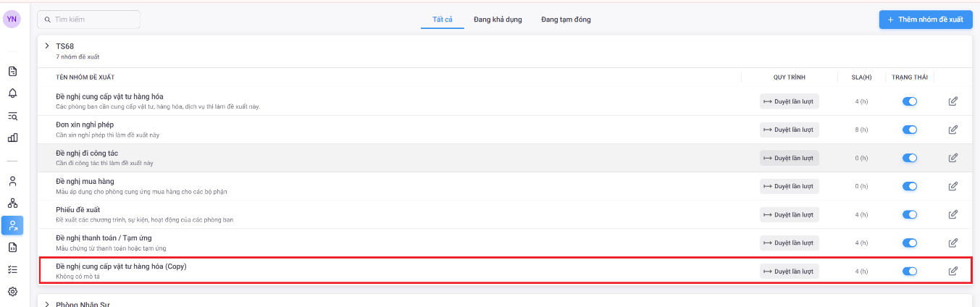Click the YN user avatar
The image size is (980, 307).
[x=12, y=20]
